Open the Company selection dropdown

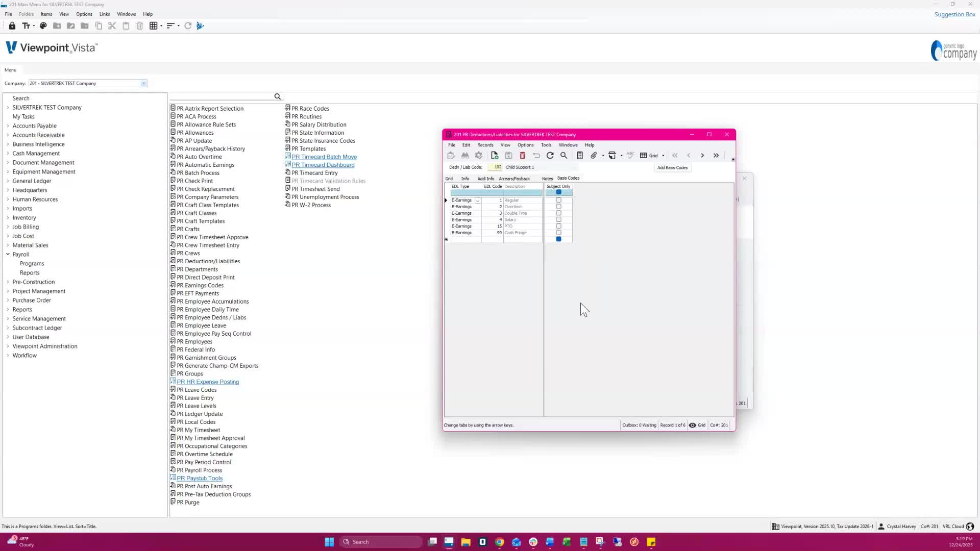point(143,83)
